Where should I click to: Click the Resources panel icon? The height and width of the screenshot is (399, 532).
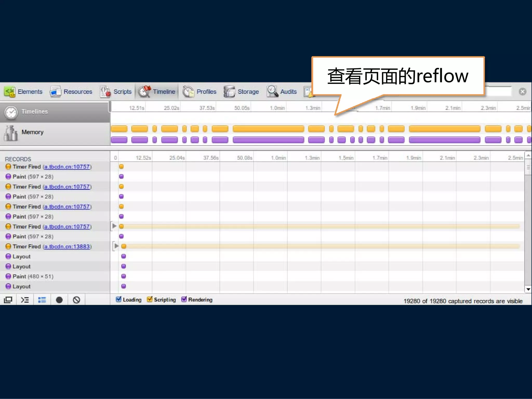55,92
